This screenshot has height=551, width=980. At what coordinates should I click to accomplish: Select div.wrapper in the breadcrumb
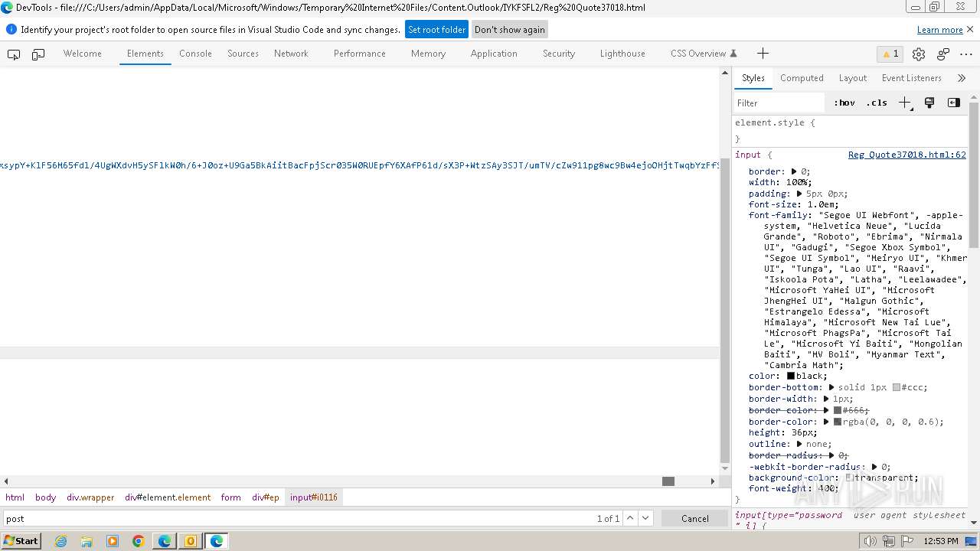tap(90, 497)
